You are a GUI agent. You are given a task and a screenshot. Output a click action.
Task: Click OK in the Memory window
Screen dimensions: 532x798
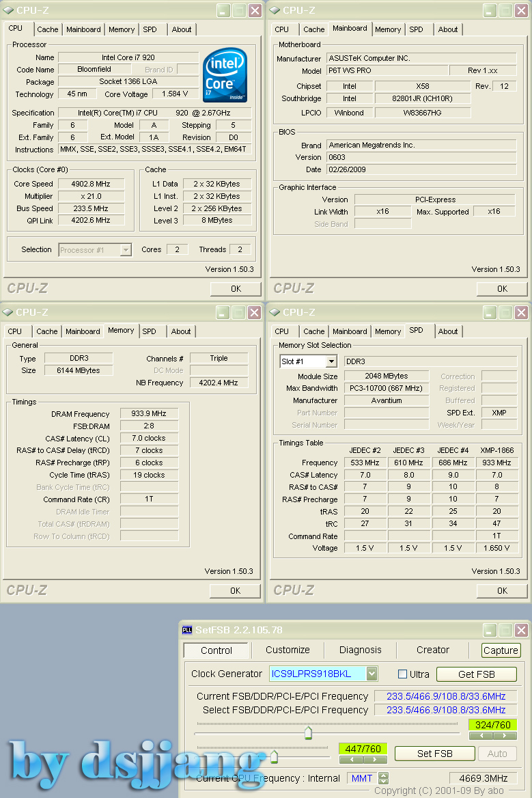(236, 591)
